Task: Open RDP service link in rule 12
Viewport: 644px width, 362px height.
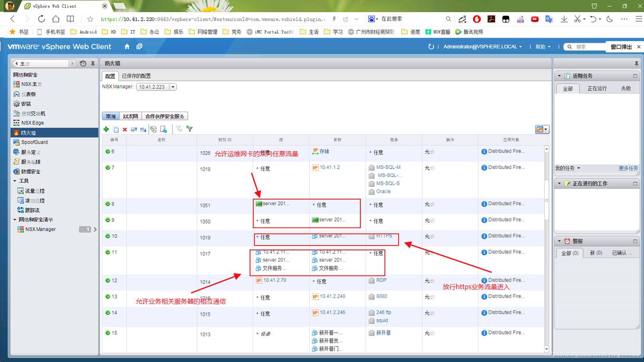Action: (381, 280)
